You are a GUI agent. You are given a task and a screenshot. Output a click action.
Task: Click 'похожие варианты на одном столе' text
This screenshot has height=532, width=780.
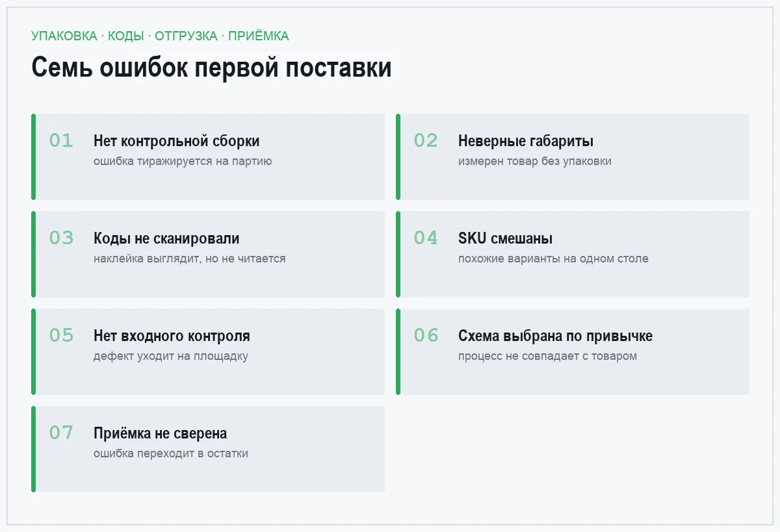(x=553, y=259)
